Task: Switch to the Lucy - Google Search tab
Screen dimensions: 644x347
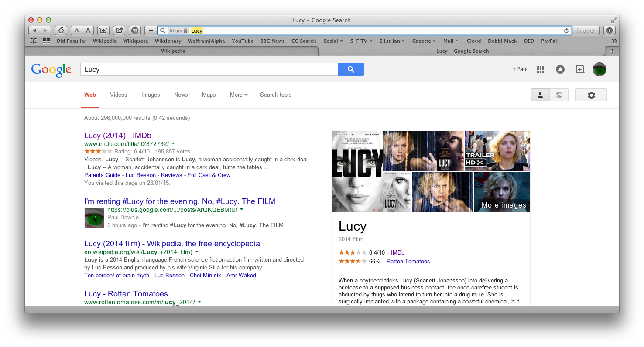Action: 462,51
